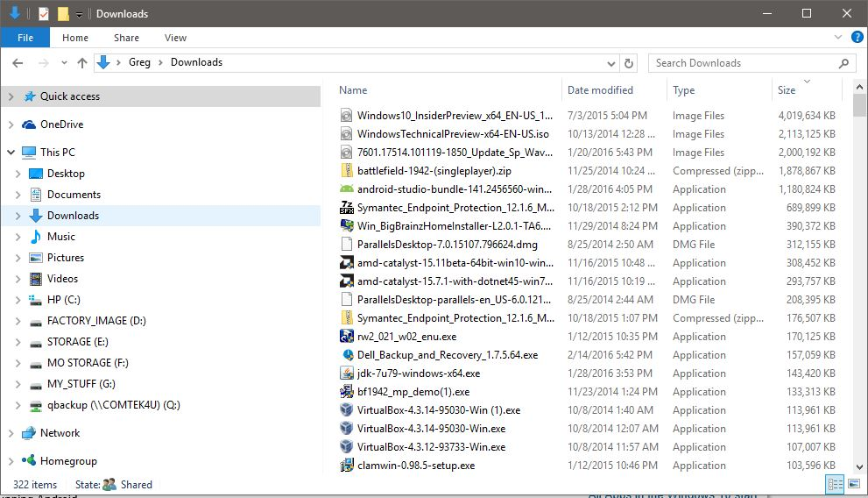Open Music in the navigation pane

61,237
